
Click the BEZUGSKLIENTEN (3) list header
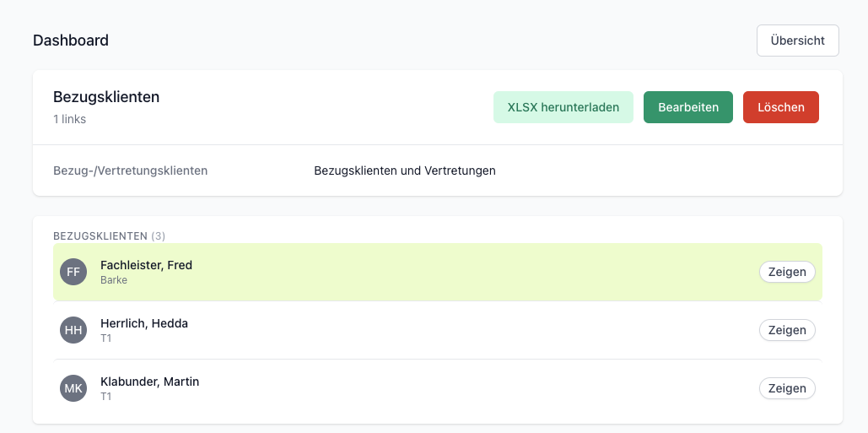[x=109, y=236]
